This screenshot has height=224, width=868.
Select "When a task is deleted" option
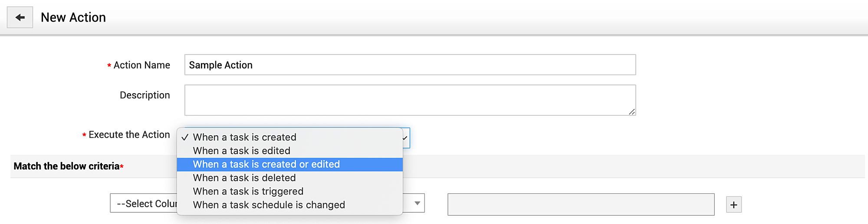pyautogui.click(x=244, y=178)
